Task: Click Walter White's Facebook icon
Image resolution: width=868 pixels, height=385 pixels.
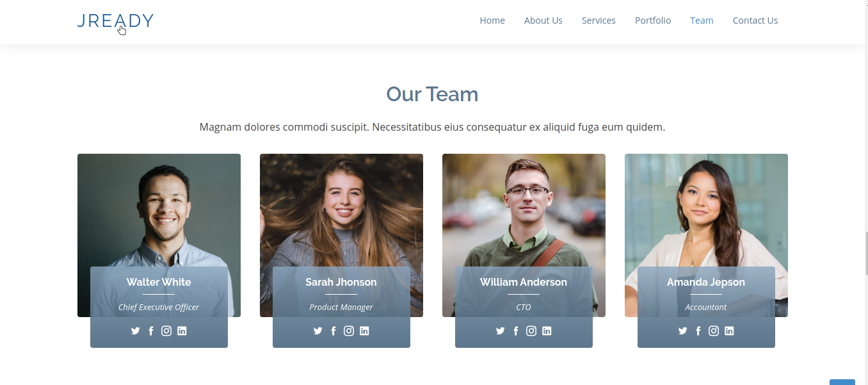Action: click(x=151, y=331)
